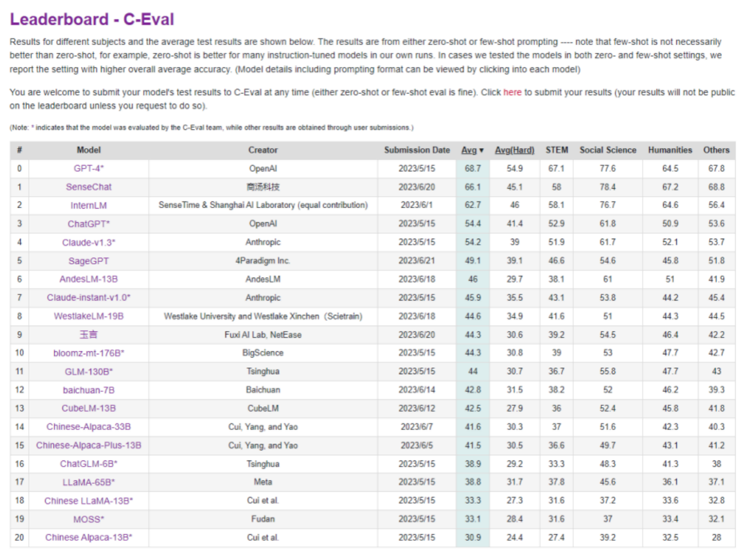Image resolution: width=756 pixels, height=560 pixels.
Task: Click the Submission Date column header
Action: click(417, 150)
